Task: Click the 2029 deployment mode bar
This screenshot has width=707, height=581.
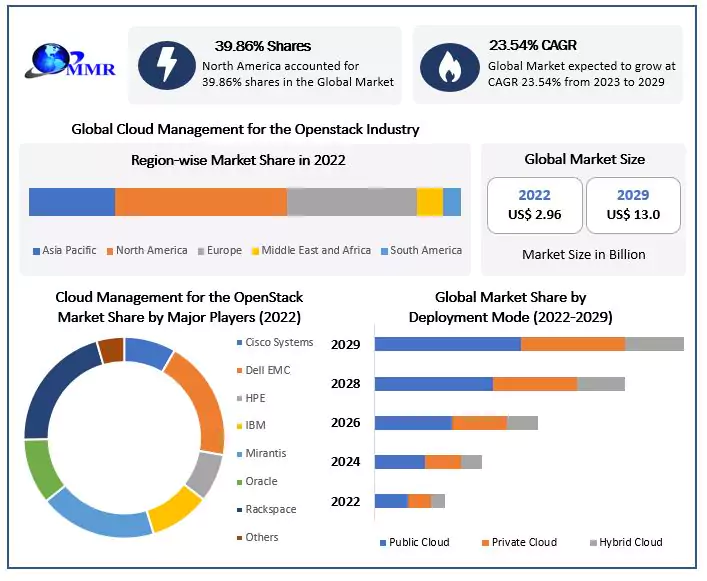Action: tap(528, 344)
